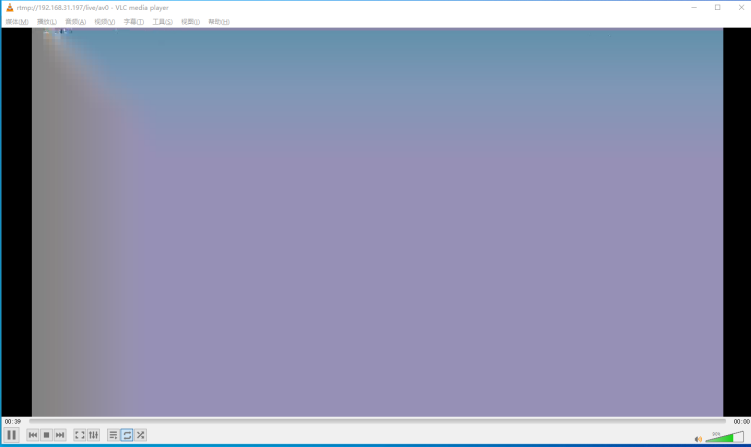This screenshot has width=751, height=447.
Task: Stop playback with the stop button
Action: point(46,435)
